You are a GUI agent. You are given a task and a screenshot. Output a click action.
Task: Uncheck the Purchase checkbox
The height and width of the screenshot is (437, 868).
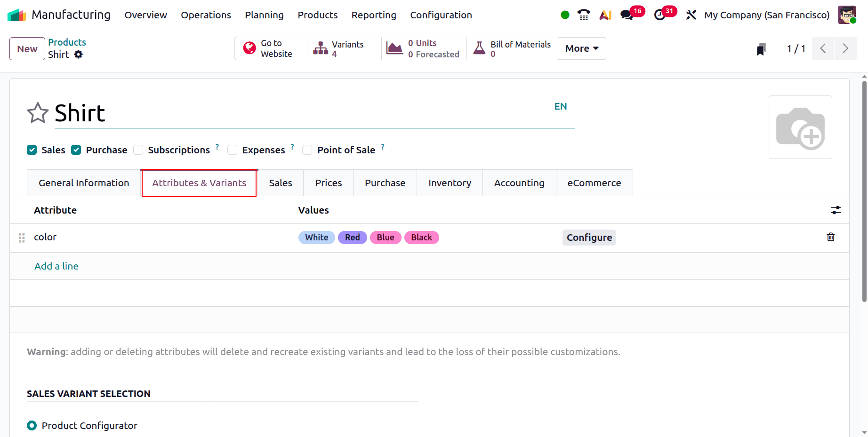coord(76,150)
